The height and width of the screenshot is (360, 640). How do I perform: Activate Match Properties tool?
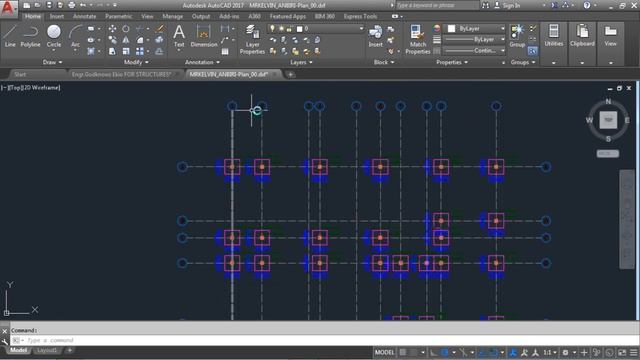point(418,39)
